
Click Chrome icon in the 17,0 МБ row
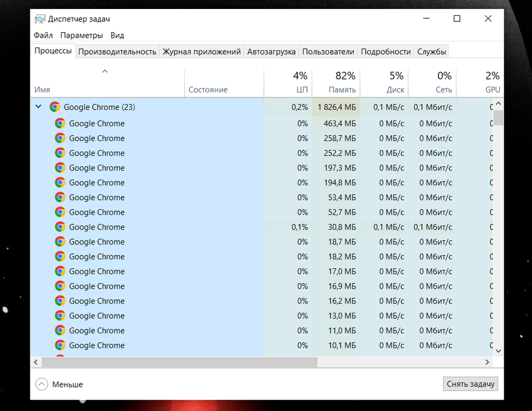[x=60, y=271]
